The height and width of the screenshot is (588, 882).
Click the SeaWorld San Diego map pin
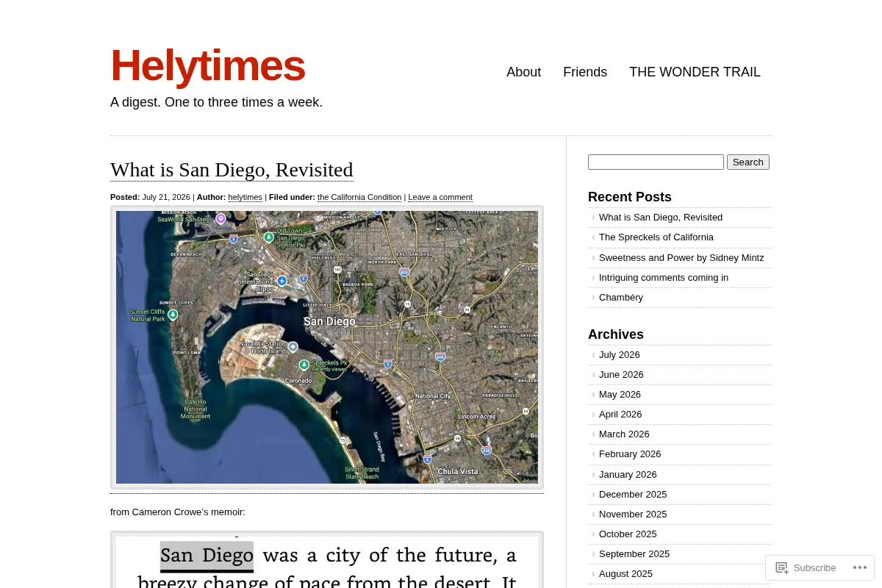click(x=220, y=218)
